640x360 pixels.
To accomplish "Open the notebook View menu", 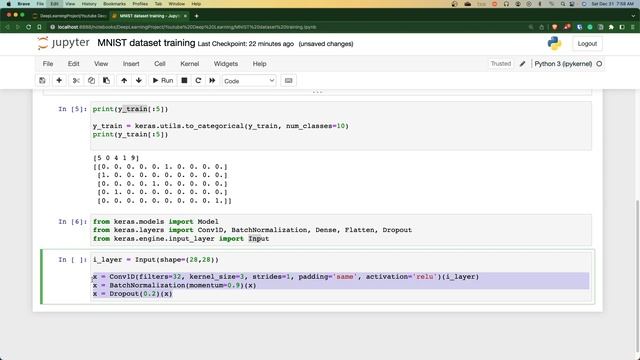I will tap(101, 64).
